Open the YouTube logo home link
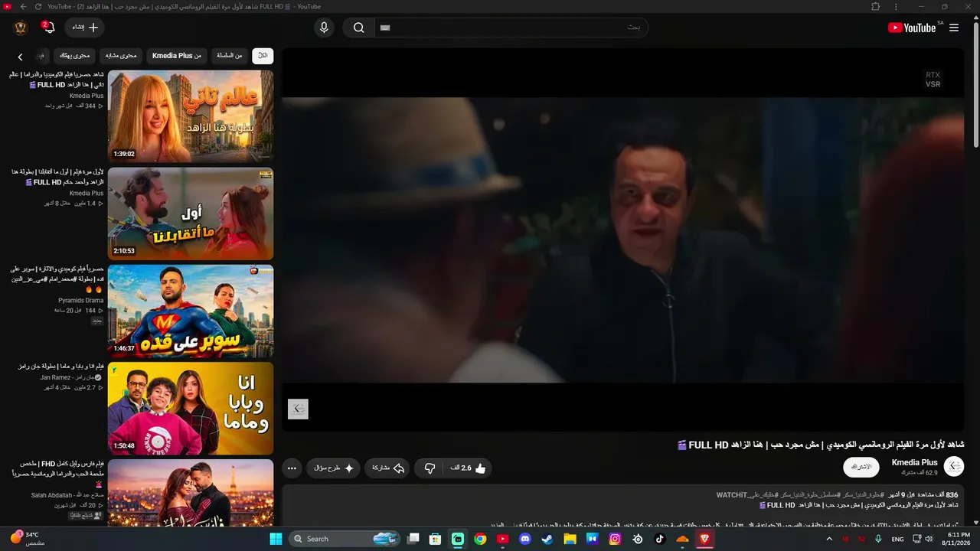 coord(911,28)
